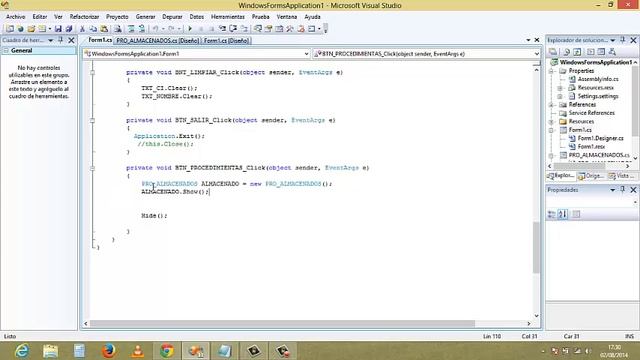Click the code editor vertical scrollbar thumb
Image resolution: width=640 pixels, height=360 pixels.
pos(536,248)
